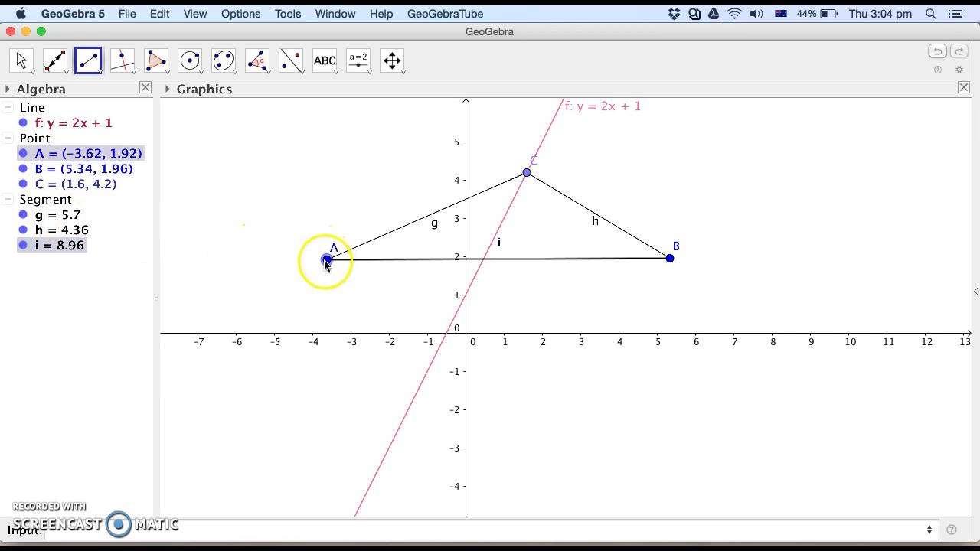The height and width of the screenshot is (551, 980).
Task: Open the settings gear icon
Action: point(959,70)
